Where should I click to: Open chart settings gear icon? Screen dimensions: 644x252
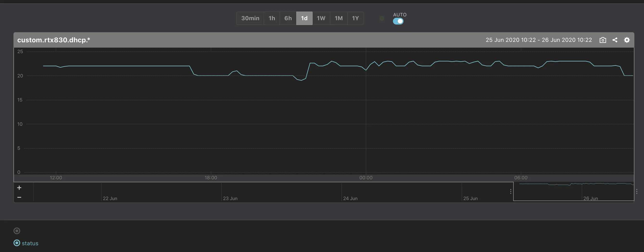[x=626, y=40]
